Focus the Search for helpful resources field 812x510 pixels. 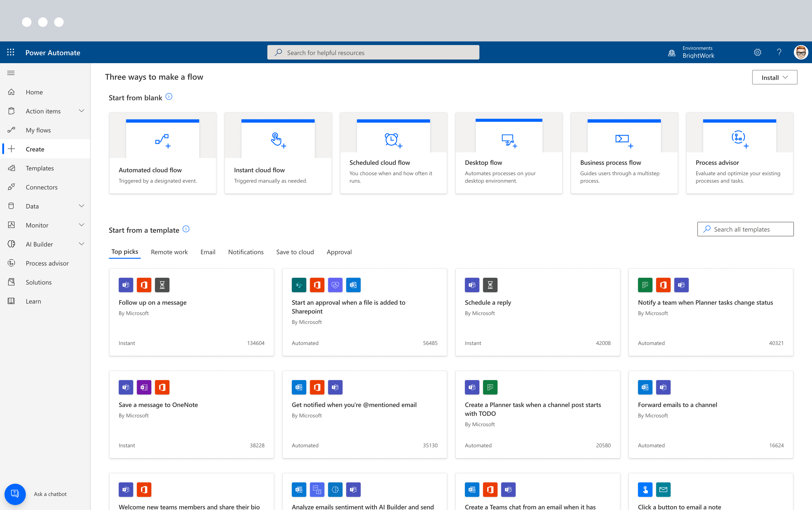click(x=373, y=53)
